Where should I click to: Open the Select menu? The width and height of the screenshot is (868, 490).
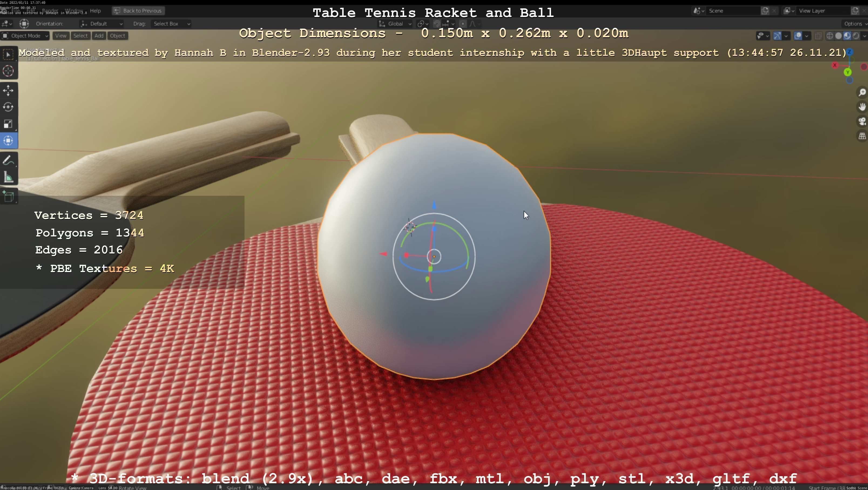pos(80,36)
